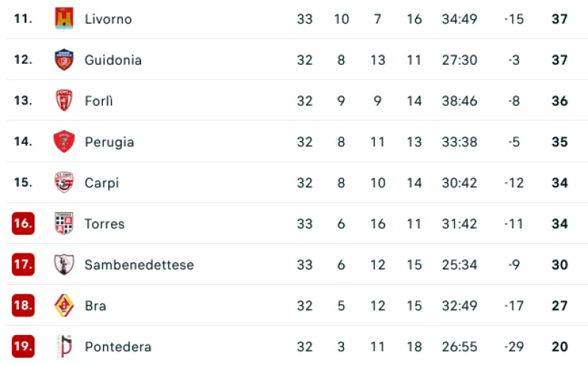Click the Guidonia club crest icon
The width and height of the screenshot is (588, 365).
click(x=65, y=59)
